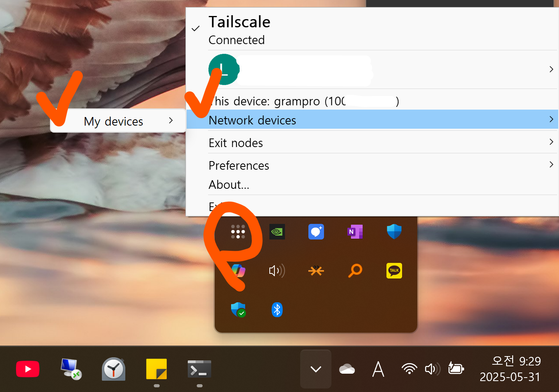Select Network devices in the Tailscale menu
This screenshot has height=392, width=559.
click(x=252, y=120)
